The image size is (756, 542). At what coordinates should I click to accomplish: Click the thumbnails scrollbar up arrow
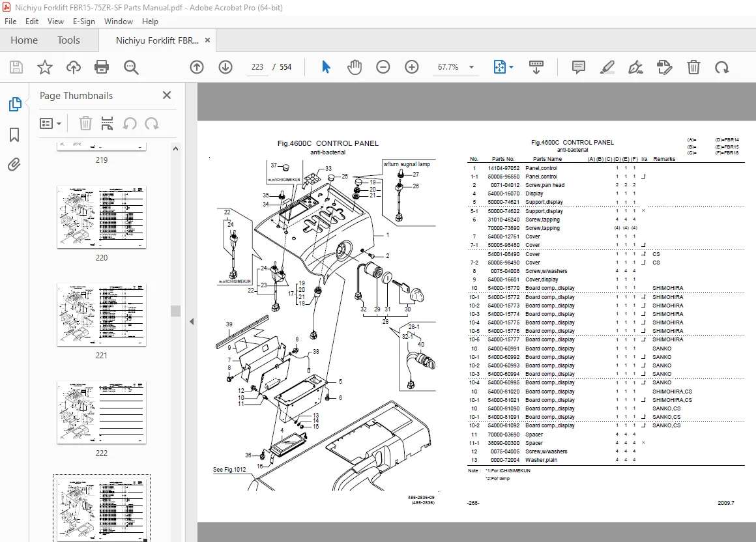pyautogui.click(x=175, y=149)
